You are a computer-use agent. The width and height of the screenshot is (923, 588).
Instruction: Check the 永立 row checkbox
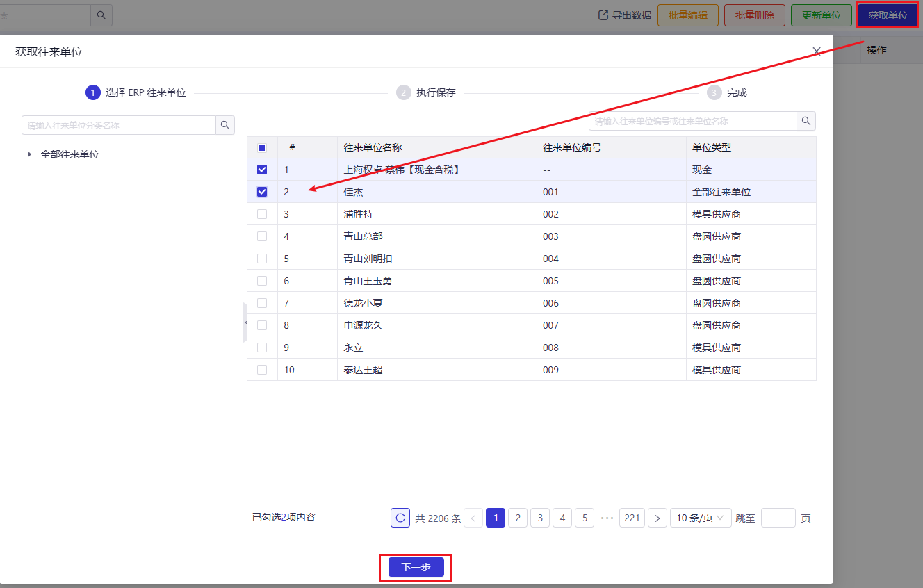pos(262,348)
